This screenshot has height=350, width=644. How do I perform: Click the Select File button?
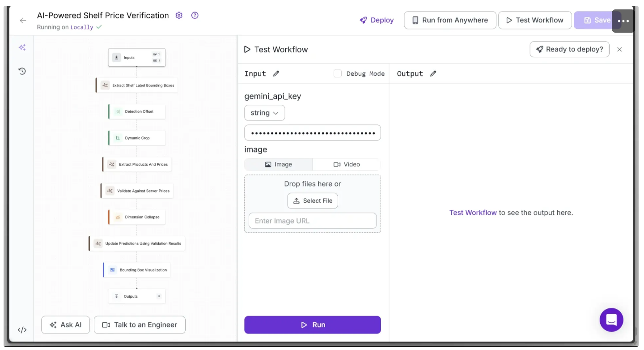tap(313, 201)
